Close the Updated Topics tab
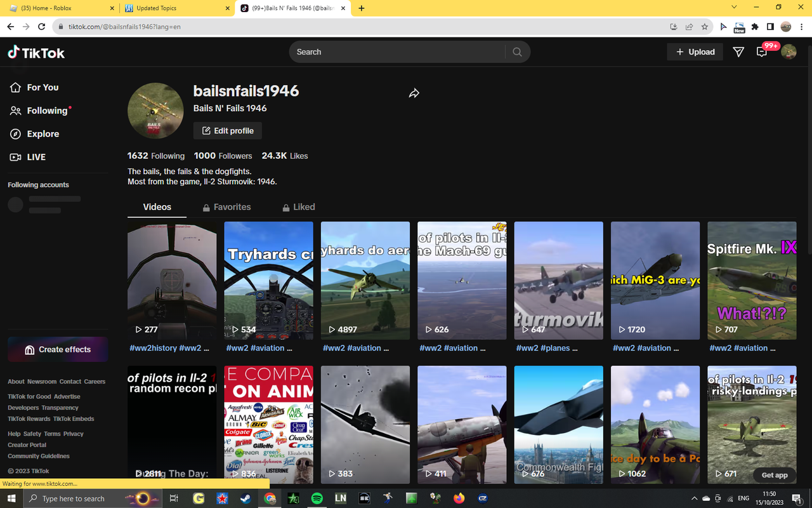 [226, 8]
